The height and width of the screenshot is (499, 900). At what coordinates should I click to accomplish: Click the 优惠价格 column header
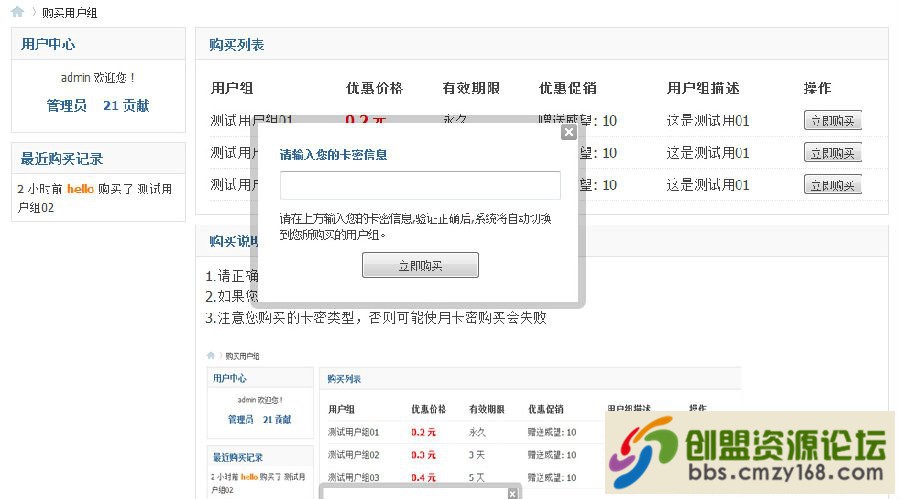click(375, 88)
